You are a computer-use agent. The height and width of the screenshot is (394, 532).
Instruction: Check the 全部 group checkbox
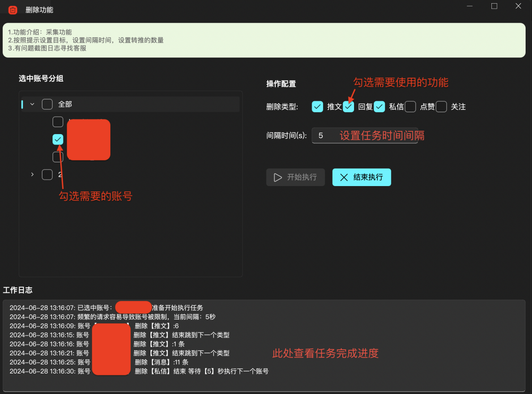(x=47, y=104)
